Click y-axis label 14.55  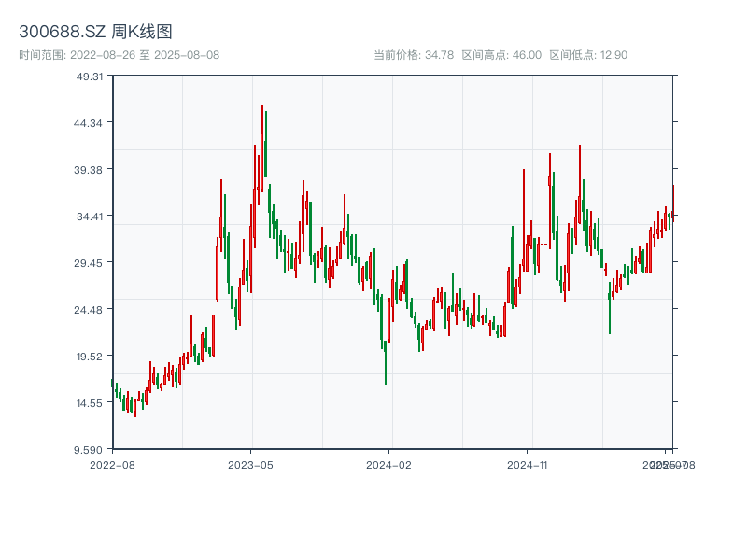pos(90,403)
